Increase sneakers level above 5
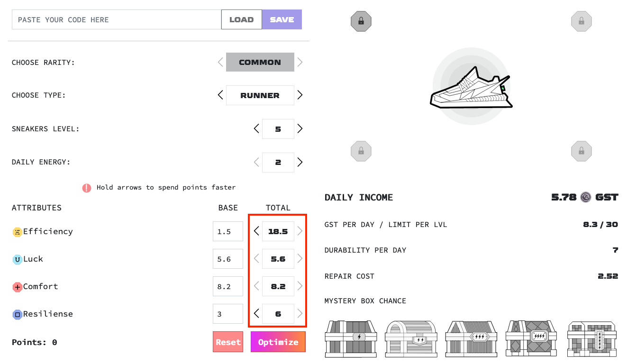 pyautogui.click(x=300, y=128)
